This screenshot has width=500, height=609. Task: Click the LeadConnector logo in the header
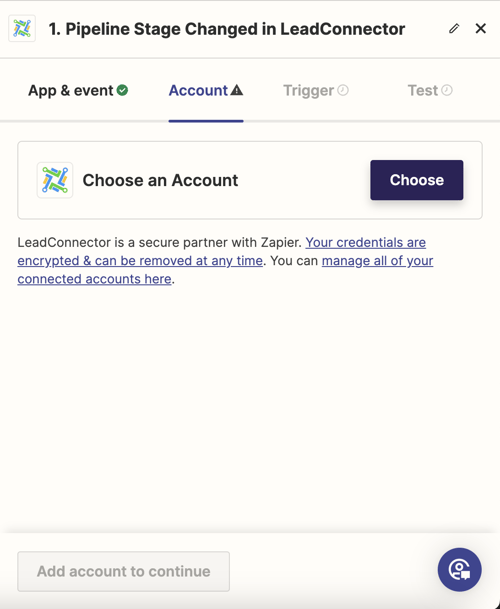22,28
